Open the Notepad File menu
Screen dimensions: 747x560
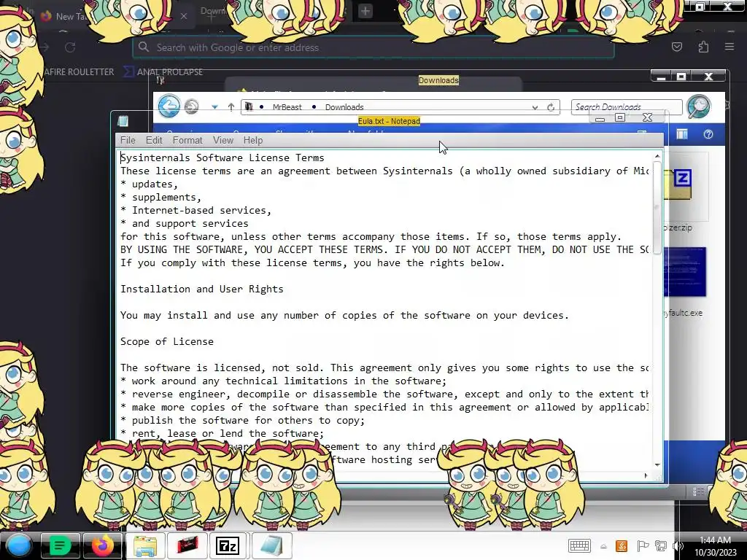[128, 140]
